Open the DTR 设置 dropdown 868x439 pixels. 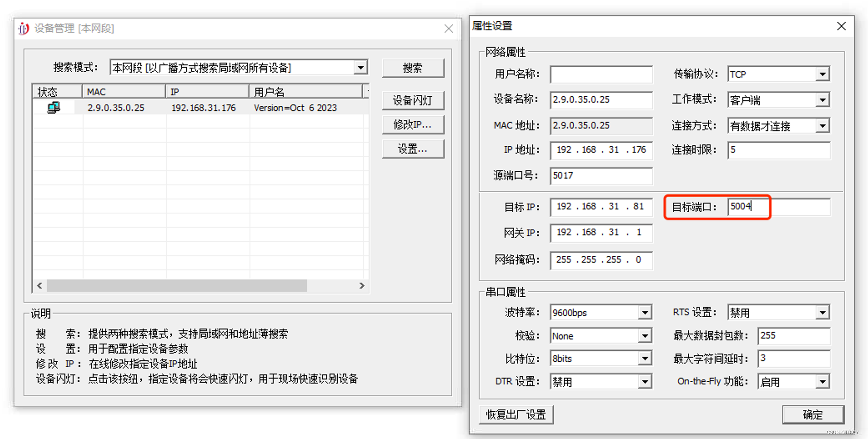tap(645, 382)
